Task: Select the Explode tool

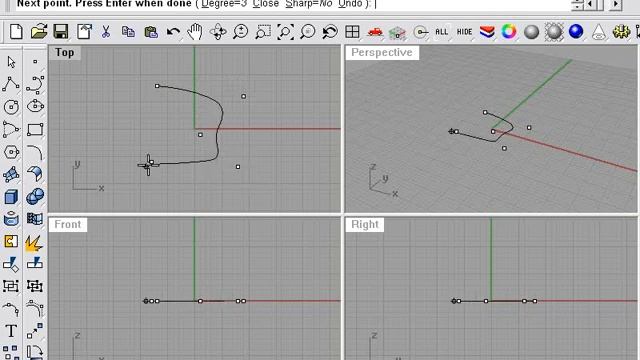Action: [x=34, y=242]
